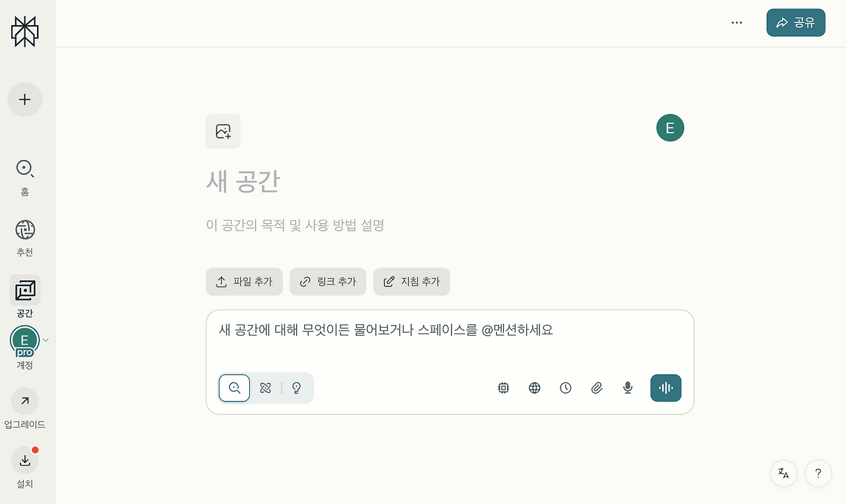Open the three-dot options menu
Screen dimensions: 846x504
pyautogui.click(x=736, y=22)
